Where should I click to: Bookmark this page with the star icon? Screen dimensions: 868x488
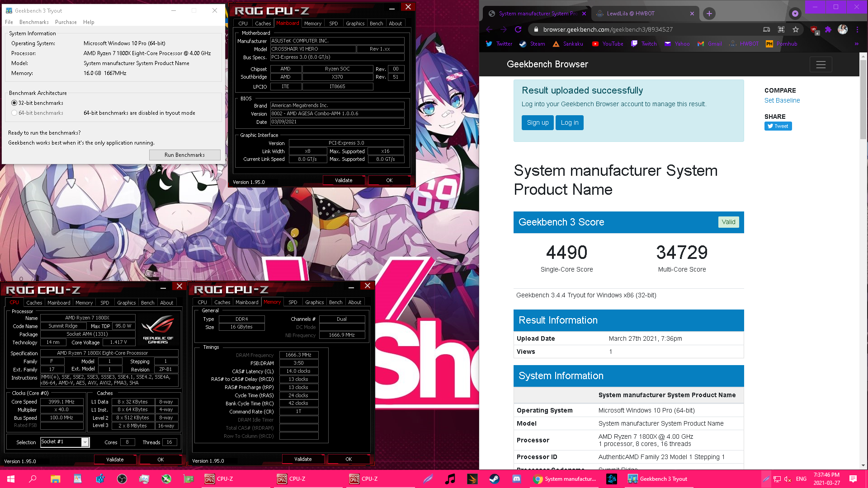pos(796,29)
